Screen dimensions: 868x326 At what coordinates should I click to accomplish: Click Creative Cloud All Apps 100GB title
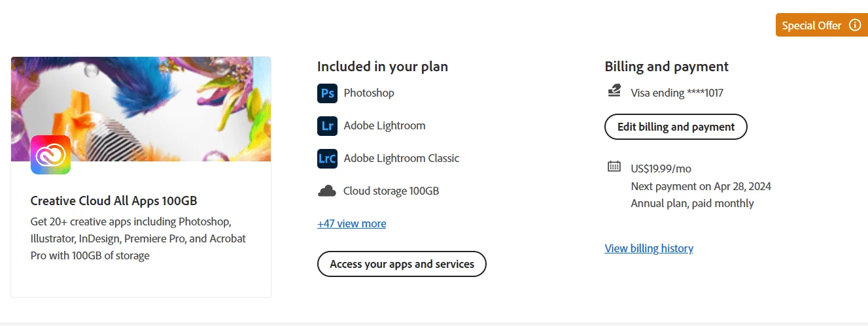[x=114, y=201]
